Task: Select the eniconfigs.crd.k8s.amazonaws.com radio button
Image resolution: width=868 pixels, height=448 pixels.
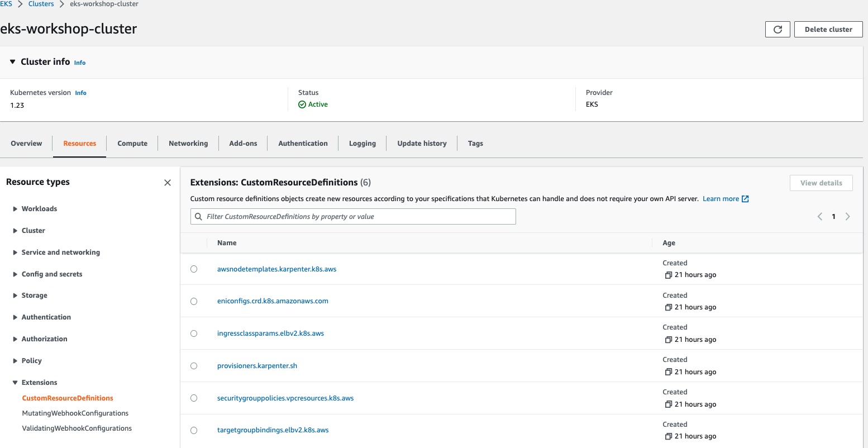Action: pyautogui.click(x=194, y=302)
